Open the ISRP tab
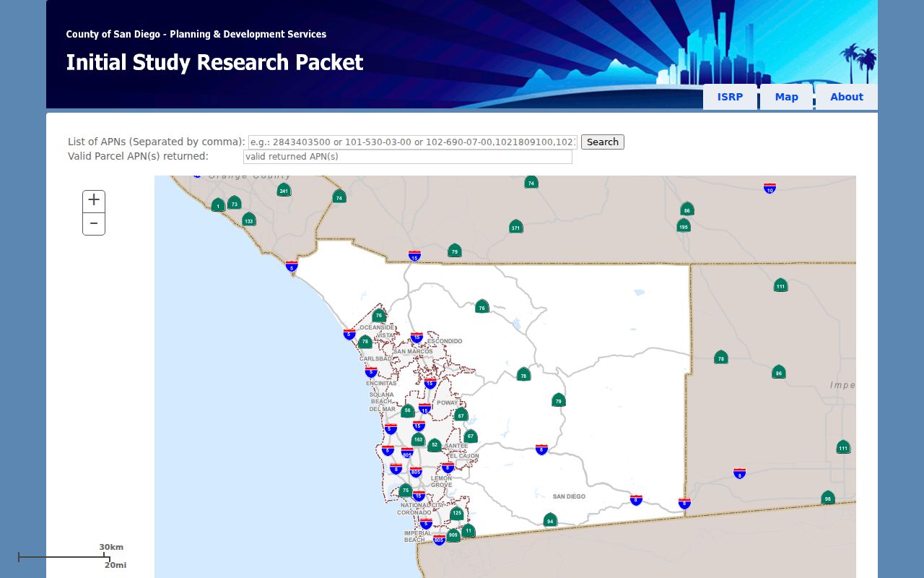 click(730, 97)
